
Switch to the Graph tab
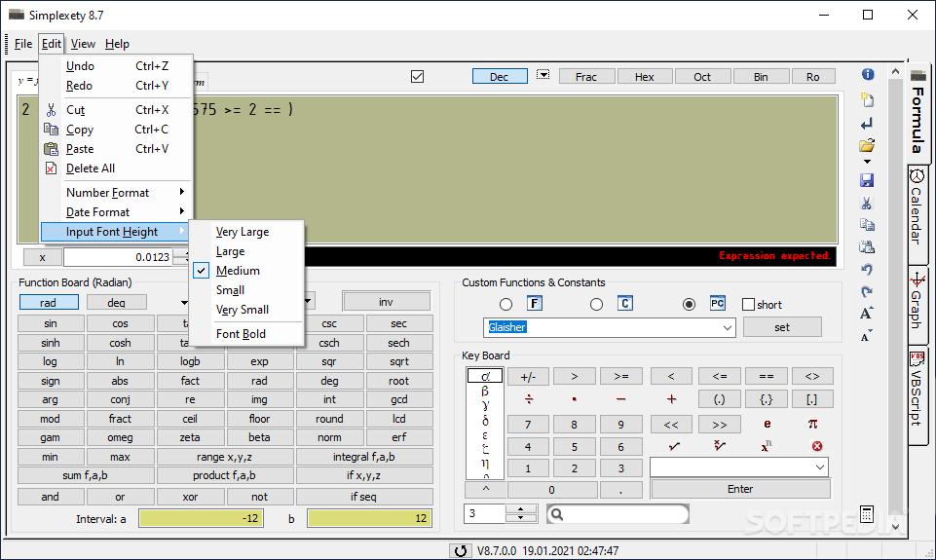[917, 305]
